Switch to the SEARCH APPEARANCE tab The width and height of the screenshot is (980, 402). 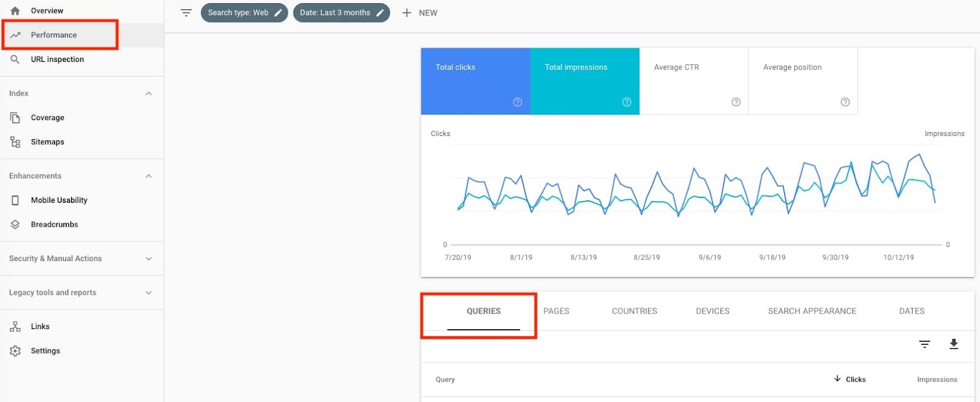pyautogui.click(x=812, y=311)
